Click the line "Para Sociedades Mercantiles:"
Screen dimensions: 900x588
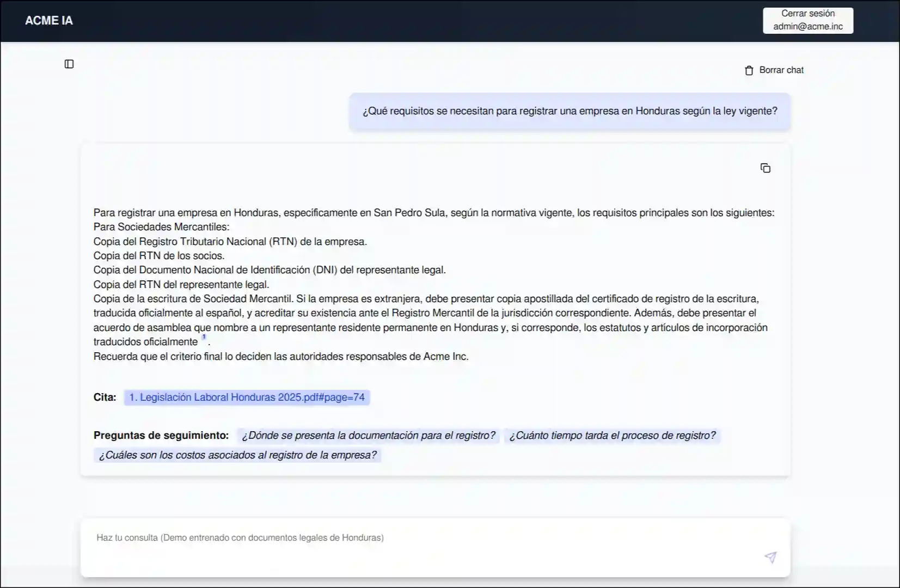pos(162,227)
